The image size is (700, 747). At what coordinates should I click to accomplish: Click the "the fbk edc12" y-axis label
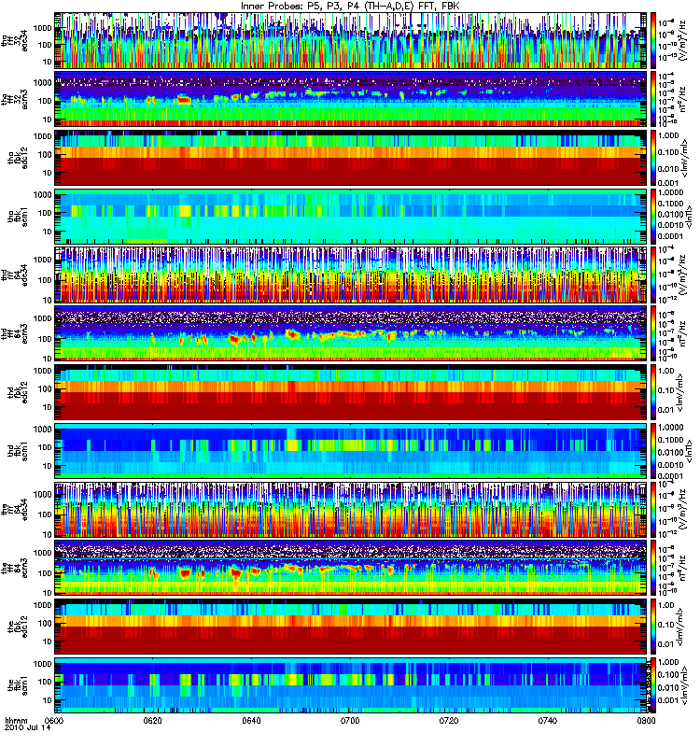pos(18,627)
